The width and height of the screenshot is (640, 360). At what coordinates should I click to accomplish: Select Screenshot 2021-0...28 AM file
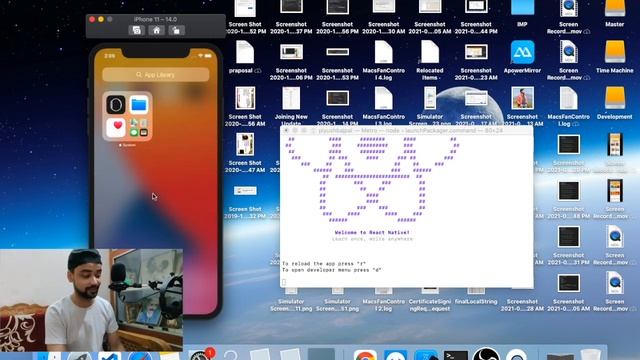[x=522, y=304]
